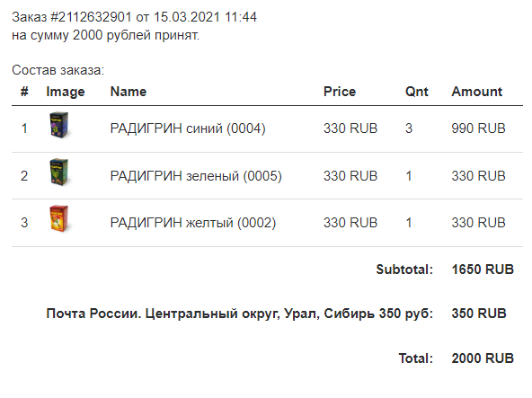Click the Amount column header
Image resolution: width=532 pixels, height=398 pixels.
(x=476, y=92)
